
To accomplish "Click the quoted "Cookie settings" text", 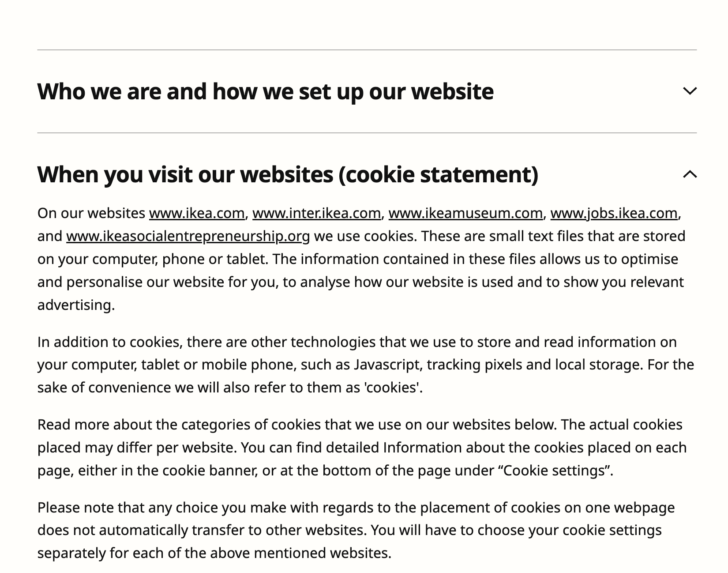I will coord(556,471).
